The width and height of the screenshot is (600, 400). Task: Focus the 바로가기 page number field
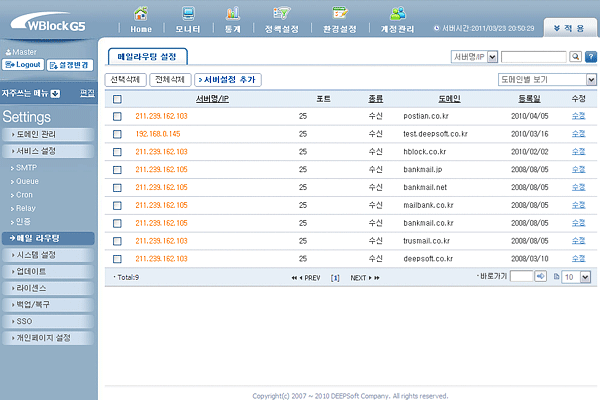(522, 276)
